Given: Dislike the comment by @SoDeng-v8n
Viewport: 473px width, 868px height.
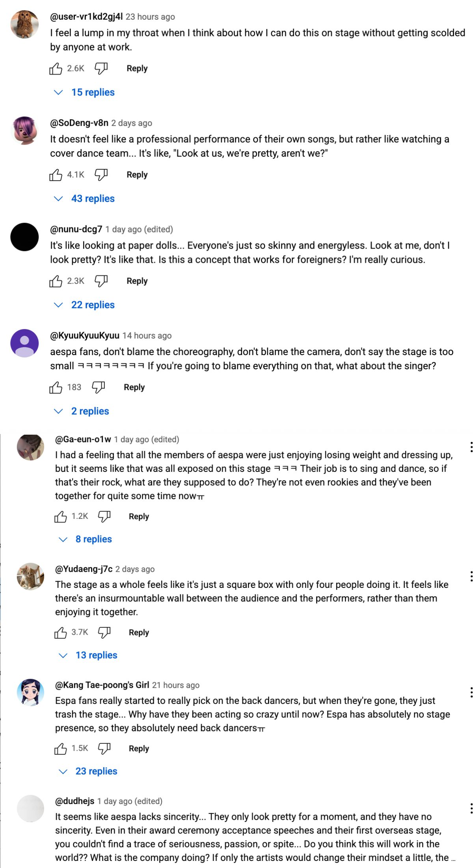Looking at the screenshot, I should click(x=101, y=175).
